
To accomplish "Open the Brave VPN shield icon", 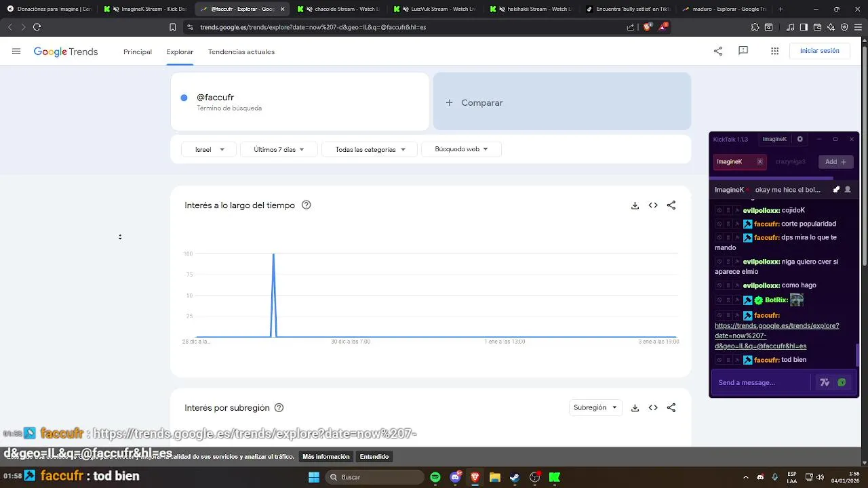I will (844, 27).
